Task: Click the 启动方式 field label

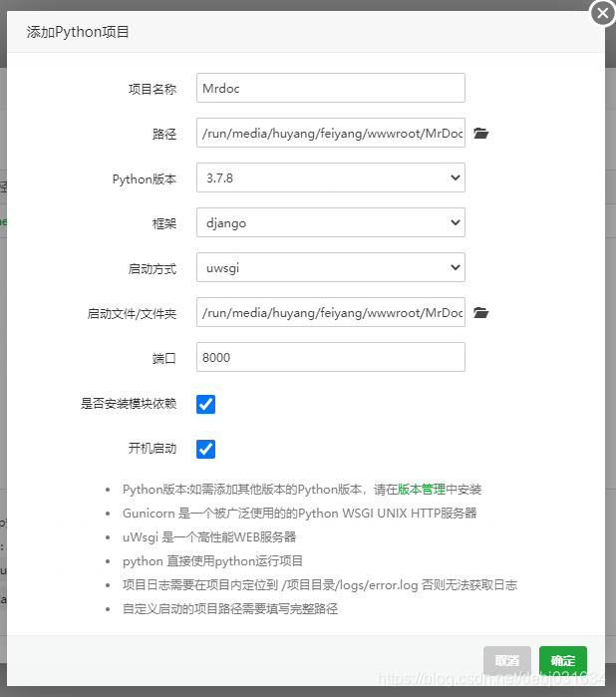Action: [x=153, y=269]
